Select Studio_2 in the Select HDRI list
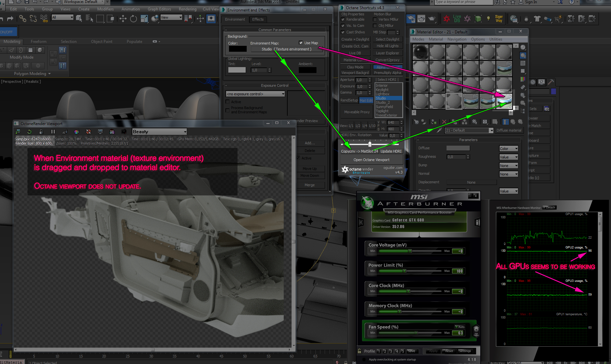 coord(389,102)
